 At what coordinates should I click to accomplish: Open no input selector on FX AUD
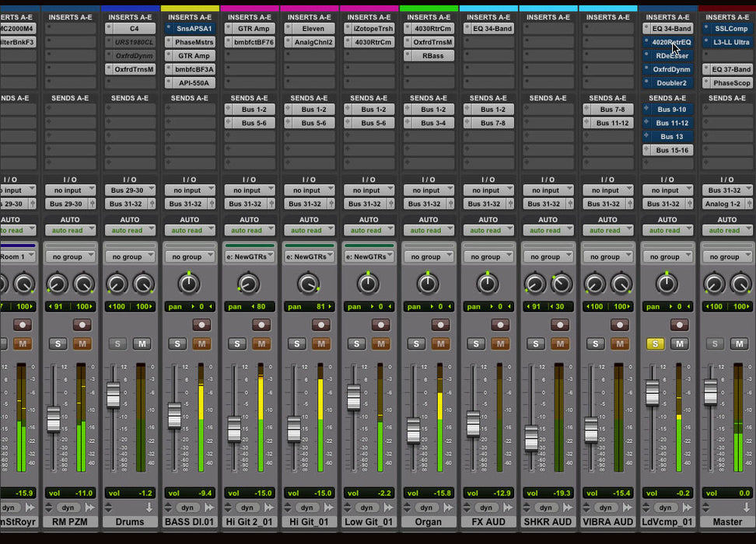(x=488, y=190)
